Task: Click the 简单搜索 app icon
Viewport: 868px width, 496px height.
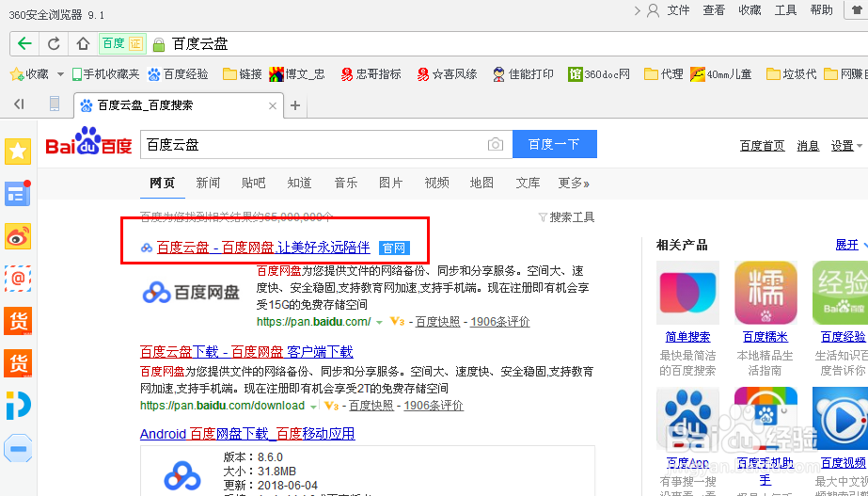Action: (687, 293)
